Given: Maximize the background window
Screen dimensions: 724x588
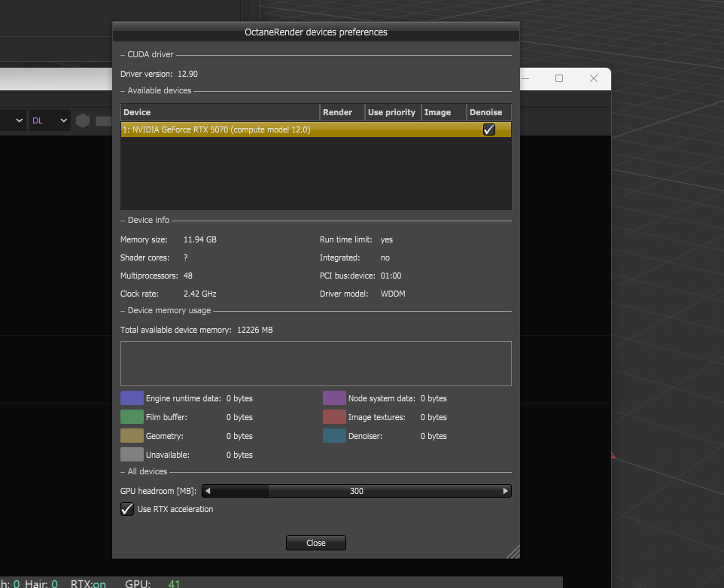Looking at the screenshot, I should [558, 78].
